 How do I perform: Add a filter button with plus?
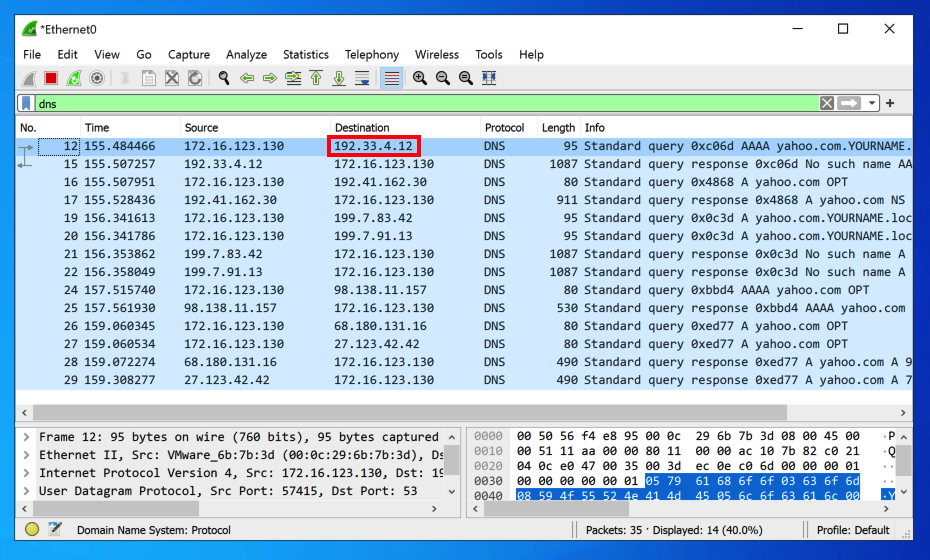(890, 103)
